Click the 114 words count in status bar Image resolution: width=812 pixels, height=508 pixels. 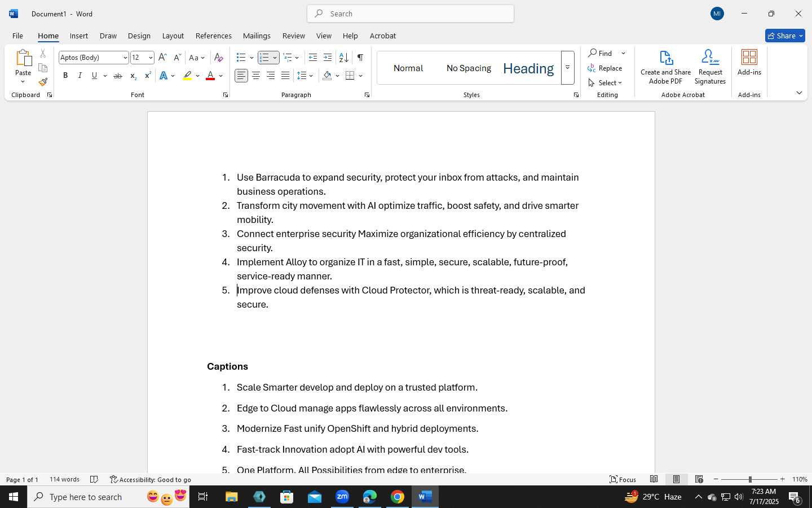pyautogui.click(x=64, y=479)
